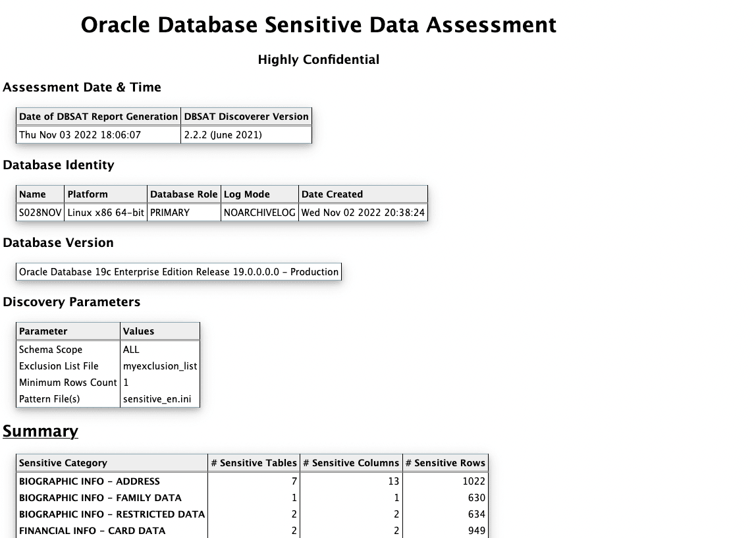Click the DBSAT Discoverer Version column header
This screenshot has height=538, width=756.
coord(246,117)
